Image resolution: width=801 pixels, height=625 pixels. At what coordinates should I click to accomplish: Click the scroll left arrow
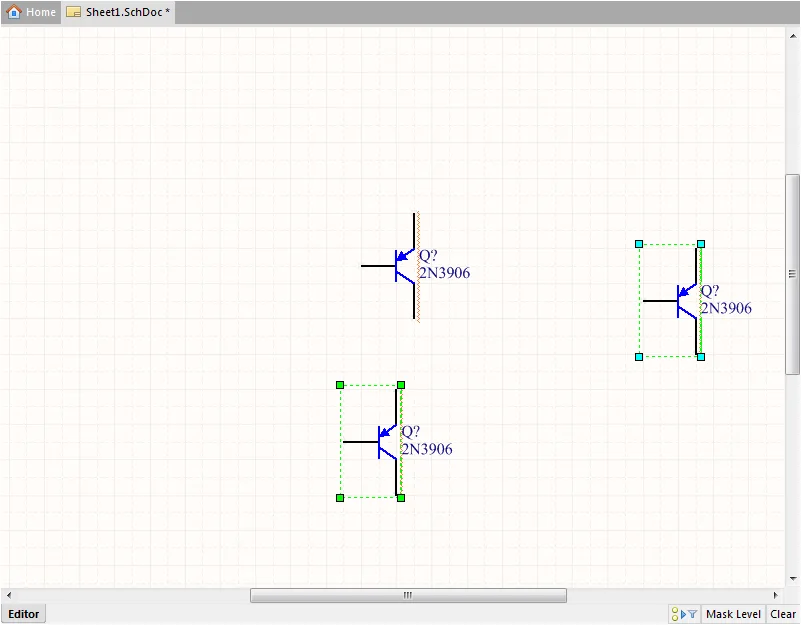point(9,595)
